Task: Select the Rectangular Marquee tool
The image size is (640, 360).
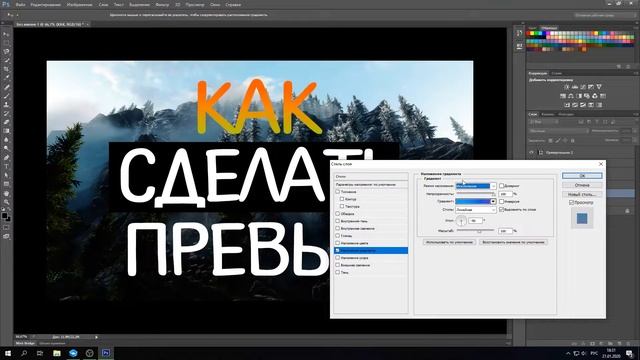Action: [6, 43]
